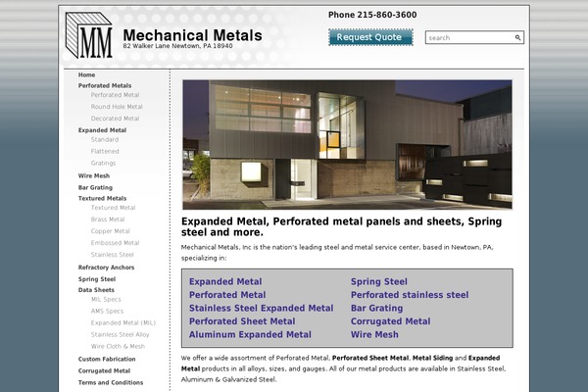Choose Standard under Expanded Metal
Screen dimensions: 588x392
[105, 139]
